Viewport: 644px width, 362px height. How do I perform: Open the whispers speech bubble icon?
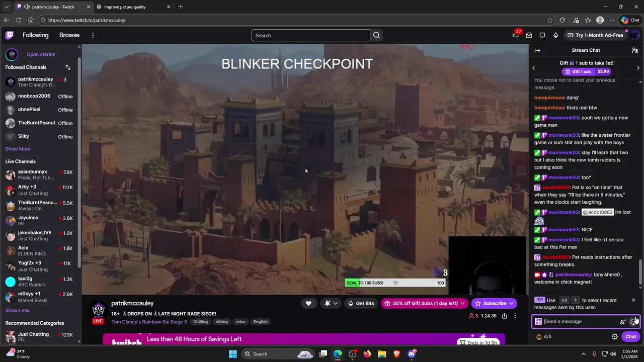point(542,35)
